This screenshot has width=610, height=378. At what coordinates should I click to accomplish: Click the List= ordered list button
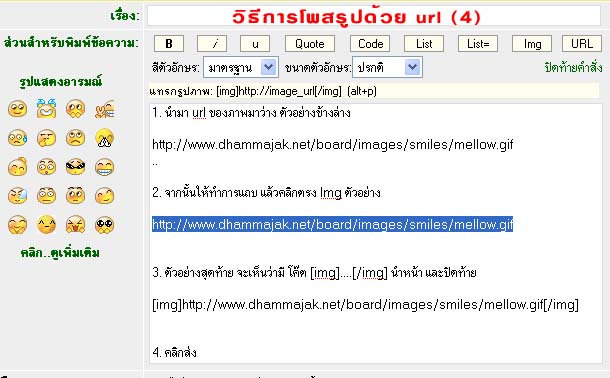pyautogui.click(x=478, y=44)
